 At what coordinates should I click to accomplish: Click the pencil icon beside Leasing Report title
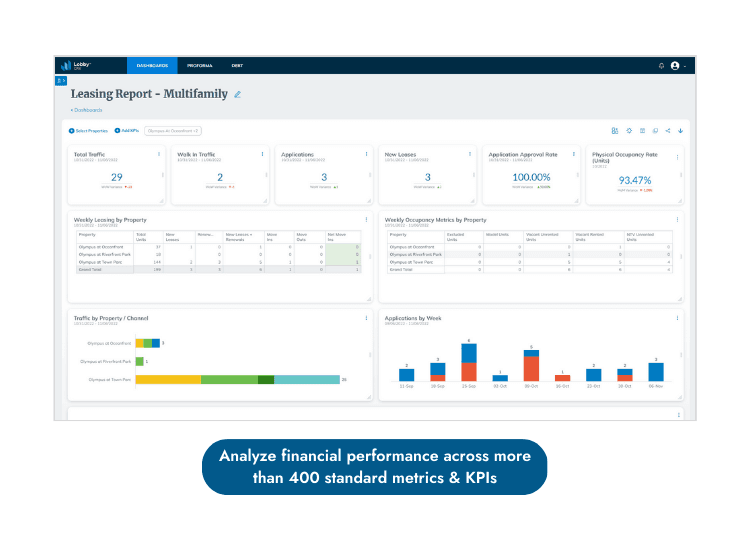(x=237, y=95)
